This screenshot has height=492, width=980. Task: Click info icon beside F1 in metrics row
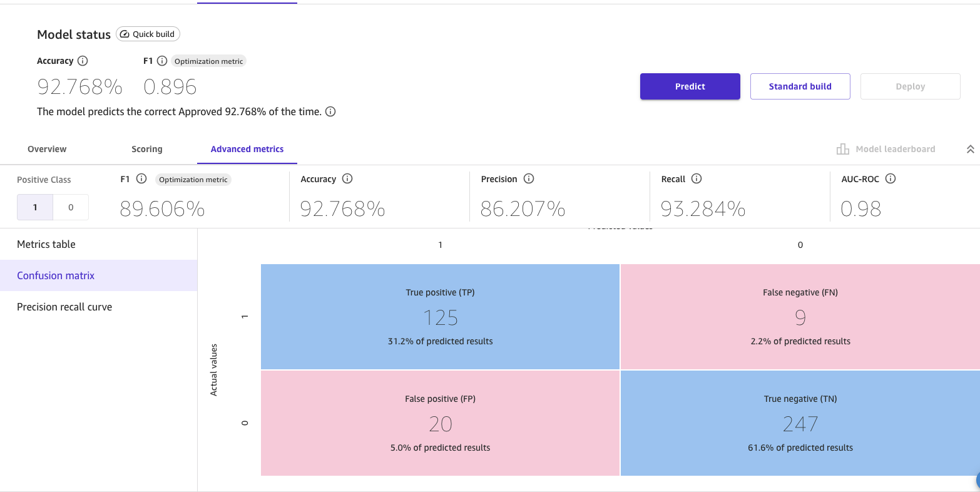click(141, 179)
